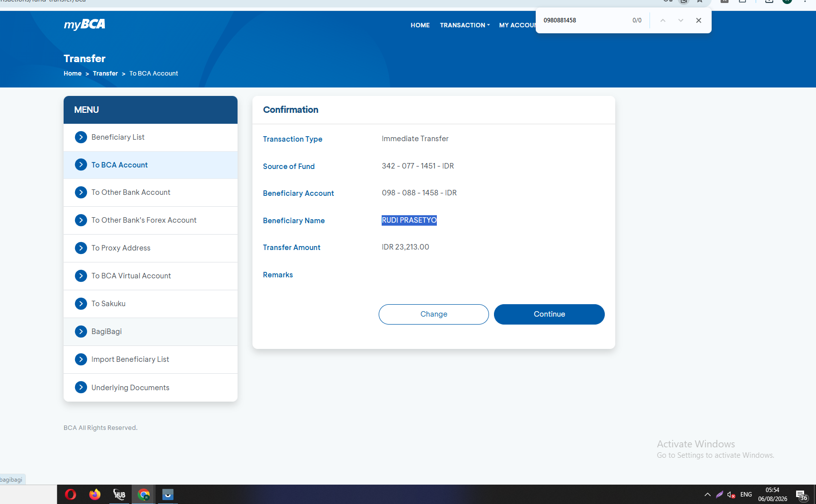Click arrow icon beside Beneficiary List
The image size is (816, 504).
coord(81,137)
